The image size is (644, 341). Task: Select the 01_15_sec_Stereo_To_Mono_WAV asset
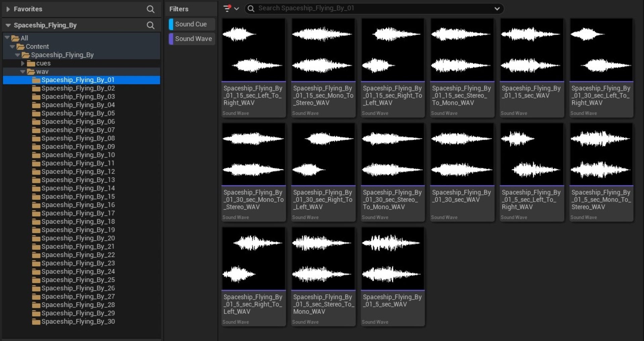pos(462,68)
